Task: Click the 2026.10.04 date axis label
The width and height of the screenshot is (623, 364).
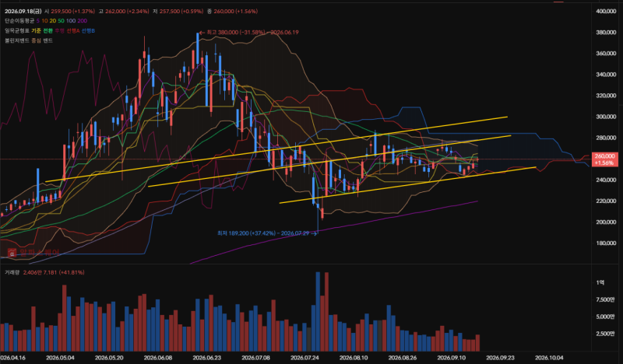Action: 549,358
